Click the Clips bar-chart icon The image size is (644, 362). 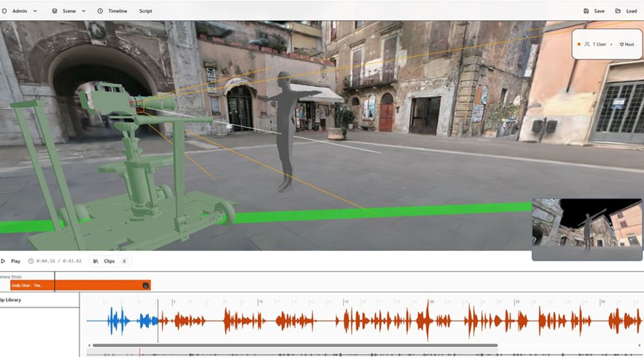tap(96, 261)
